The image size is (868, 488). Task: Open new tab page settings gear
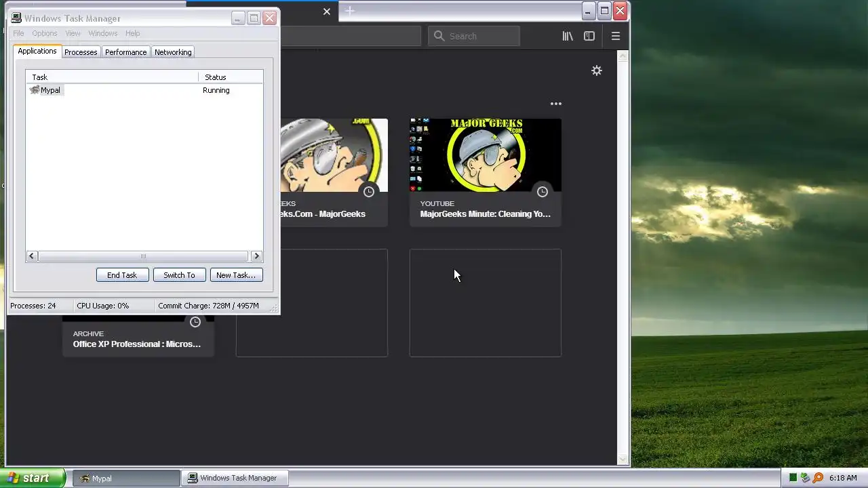[597, 70]
